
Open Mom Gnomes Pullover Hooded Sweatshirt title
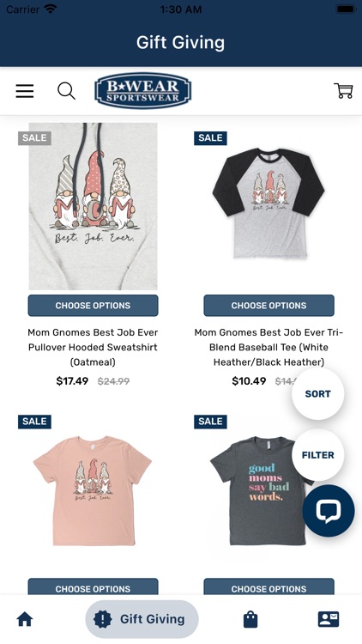click(x=94, y=347)
